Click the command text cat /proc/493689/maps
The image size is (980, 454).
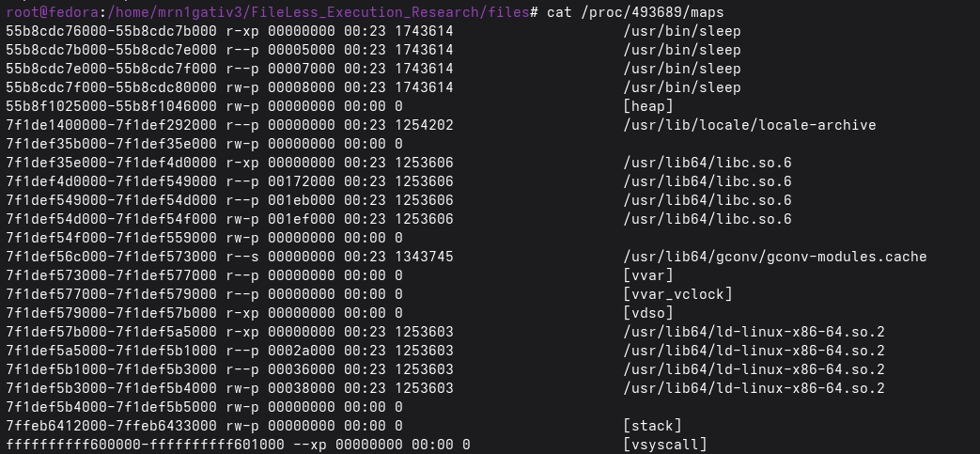tap(635, 12)
